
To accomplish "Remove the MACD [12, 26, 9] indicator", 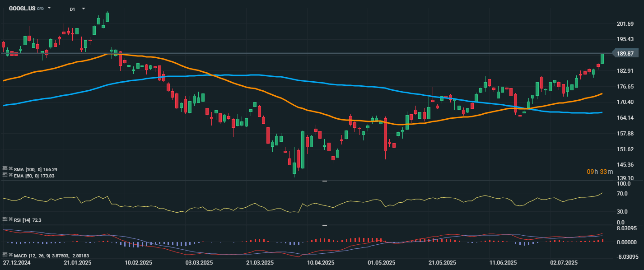I will pyautogui.click(x=10, y=256).
